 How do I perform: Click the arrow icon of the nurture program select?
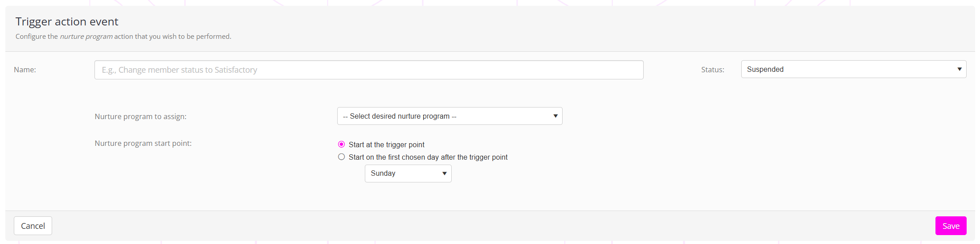[555, 116]
